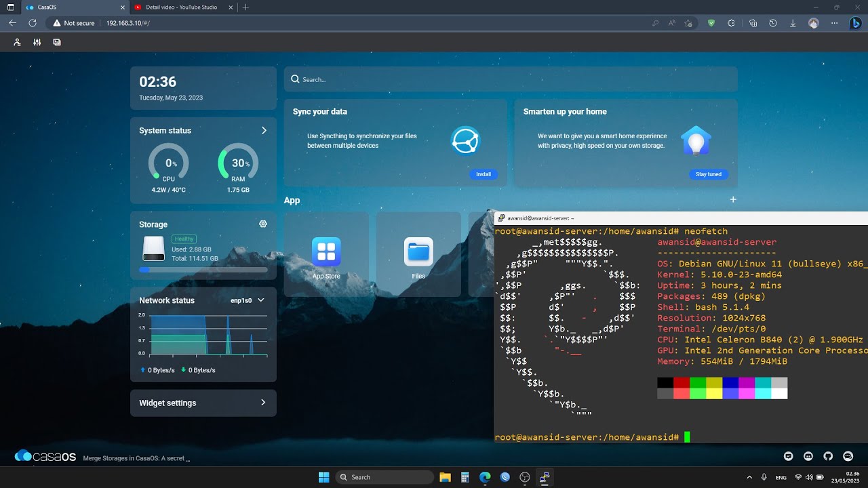Click the Stay tuned button

[x=709, y=174]
